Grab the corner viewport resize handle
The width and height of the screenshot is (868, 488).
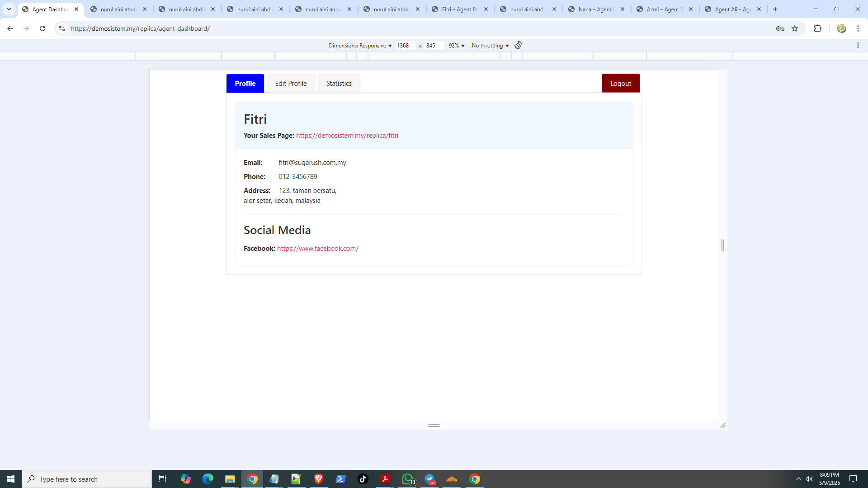(x=723, y=426)
